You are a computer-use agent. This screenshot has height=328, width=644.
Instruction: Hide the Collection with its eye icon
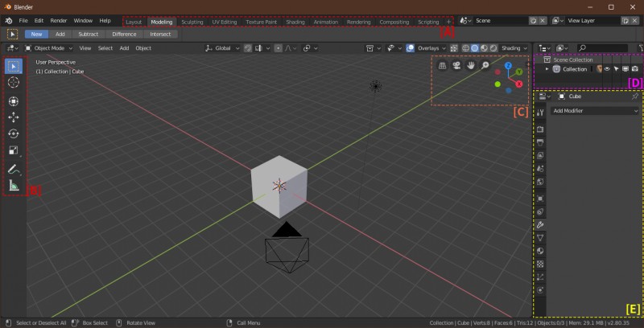click(607, 69)
